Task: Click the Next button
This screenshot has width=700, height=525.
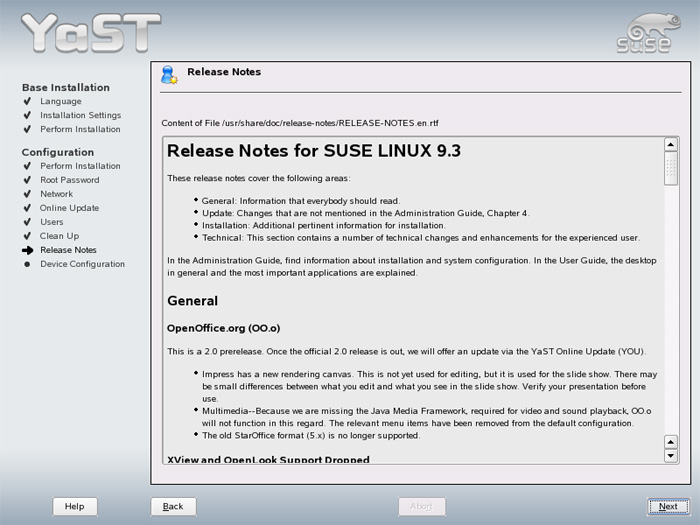Action: point(668,506)
